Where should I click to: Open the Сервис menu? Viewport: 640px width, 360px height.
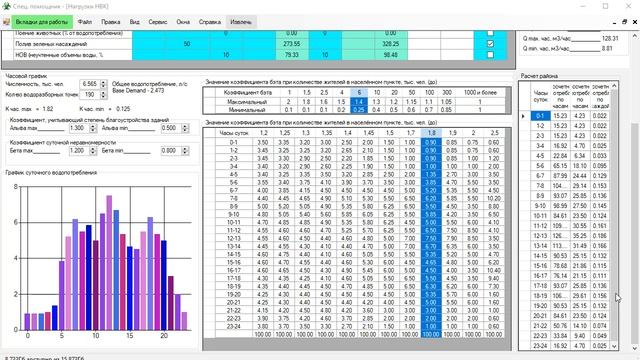pos(158,22)
